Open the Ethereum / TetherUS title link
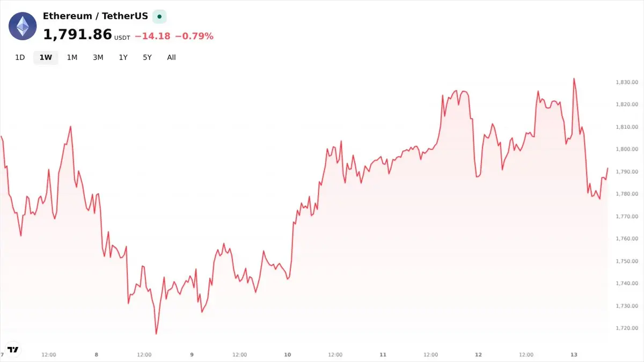644x362 pixels. pos(96,16)
